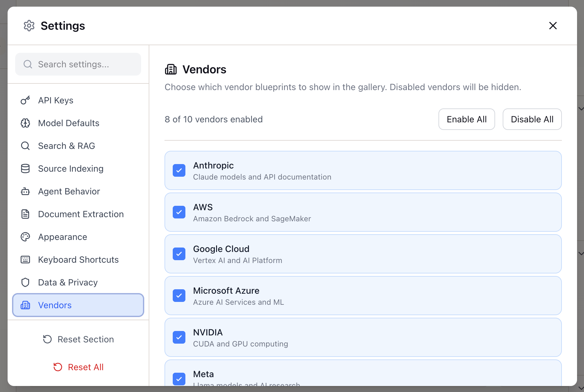Screen dimensions: 584x392
Task: Switch to the Search & RAG section
Action: tap(66, 146)
